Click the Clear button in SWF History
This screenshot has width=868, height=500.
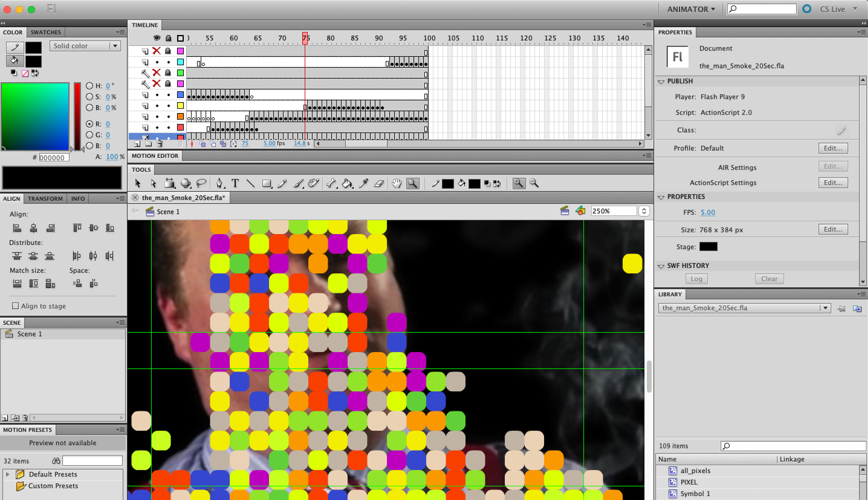[769, 279]
